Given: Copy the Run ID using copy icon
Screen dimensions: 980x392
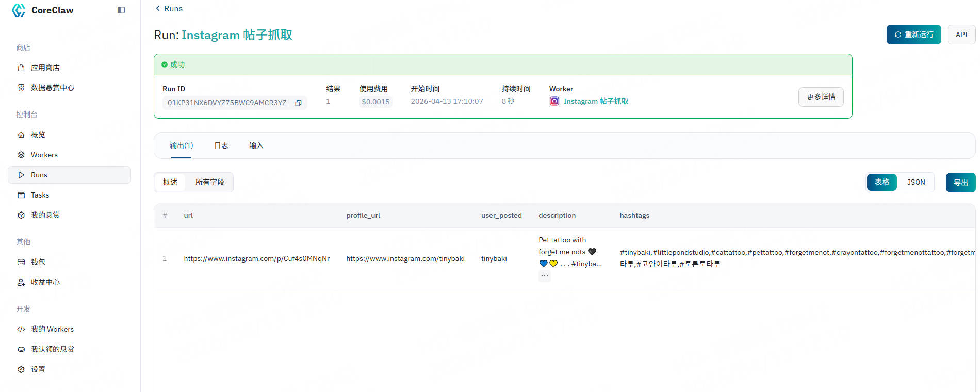Looking at the screenshot, I should coord(298,103).
